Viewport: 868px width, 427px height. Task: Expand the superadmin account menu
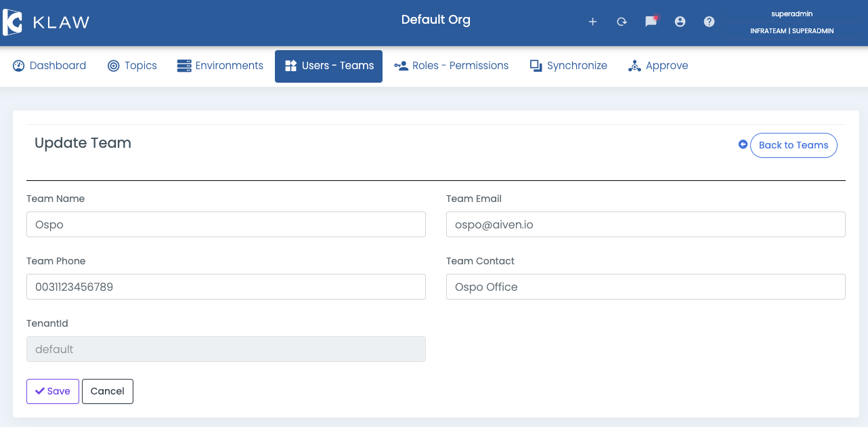tap(791, 22)
